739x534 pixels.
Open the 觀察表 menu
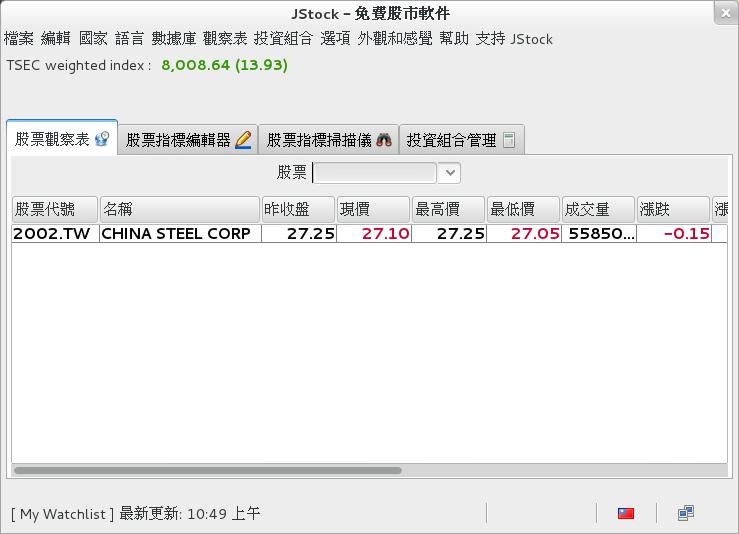225,39
